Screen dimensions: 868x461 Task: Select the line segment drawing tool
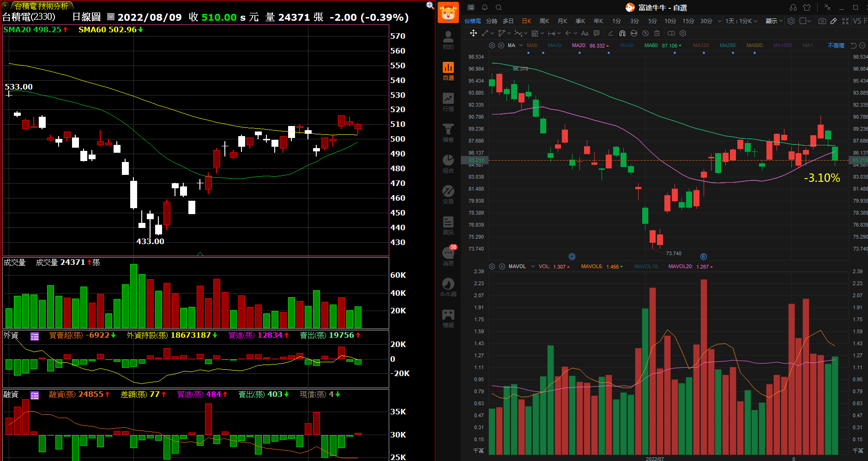485,33
